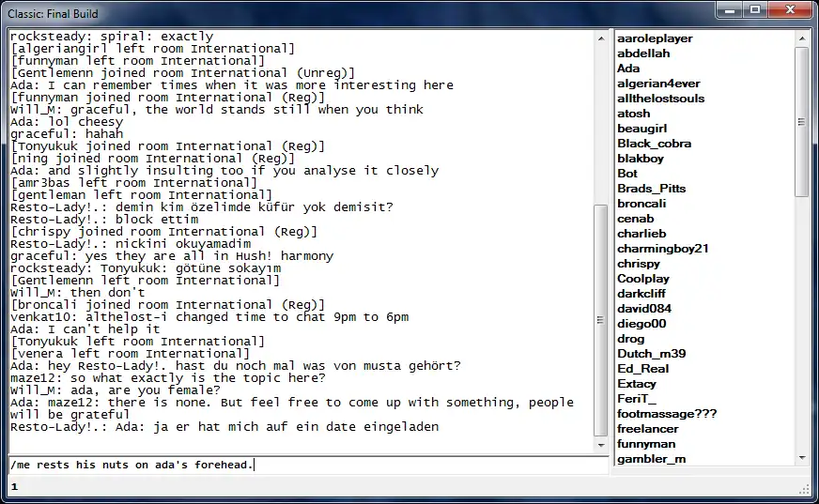Screen dimensions: 819x504
Task: Select user beaugirl in the list
Action: click(x=641, y=129)
